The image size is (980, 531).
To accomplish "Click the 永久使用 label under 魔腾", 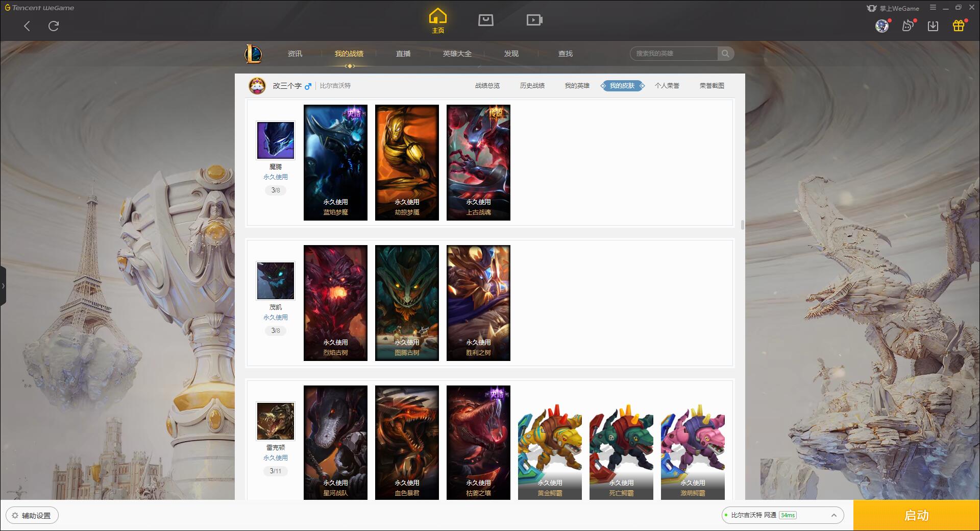I will (x=276, y=177).
